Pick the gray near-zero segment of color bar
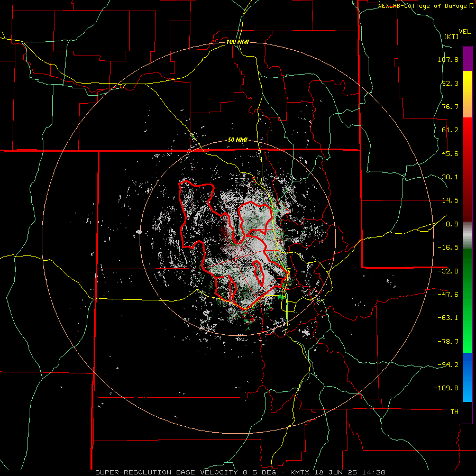Viewport: 476px width, 476px height. 467,235
